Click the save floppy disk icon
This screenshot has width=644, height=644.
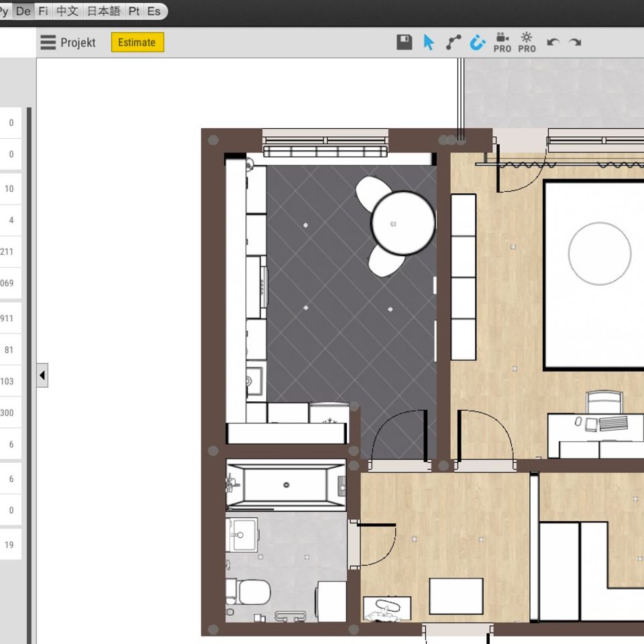tap(404, 42)
